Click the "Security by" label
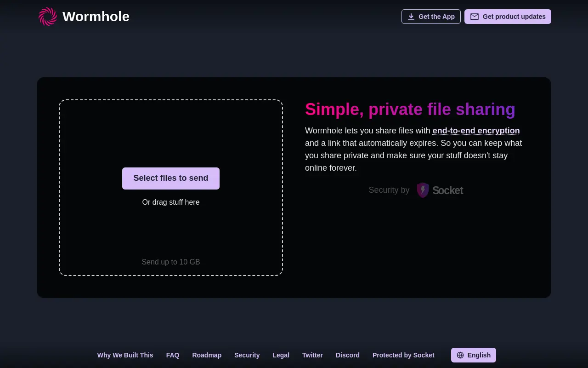The width and height of the screenshot is (588, 368). click(389, 190)
